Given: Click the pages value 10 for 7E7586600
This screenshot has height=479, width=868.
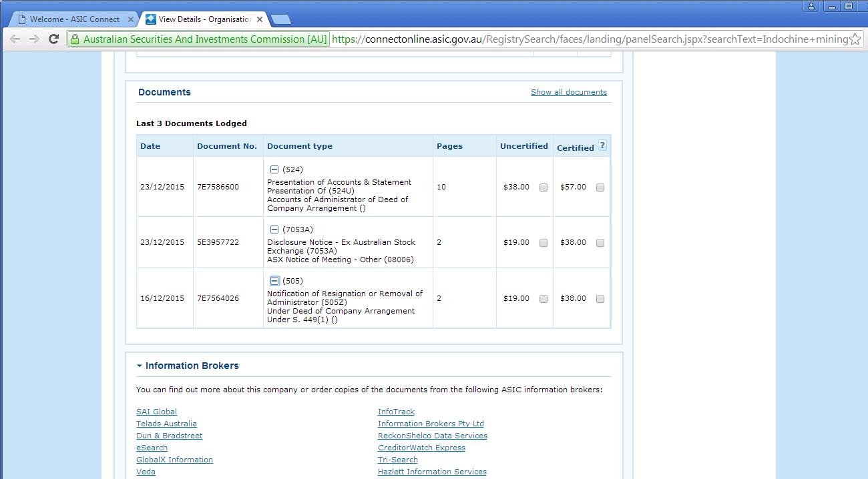Looking at the screenshot, I should pyautogui.click(x=441, y=187).
